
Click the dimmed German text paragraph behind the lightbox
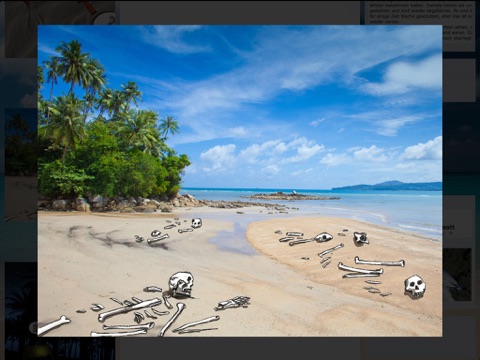pos(421,13)
